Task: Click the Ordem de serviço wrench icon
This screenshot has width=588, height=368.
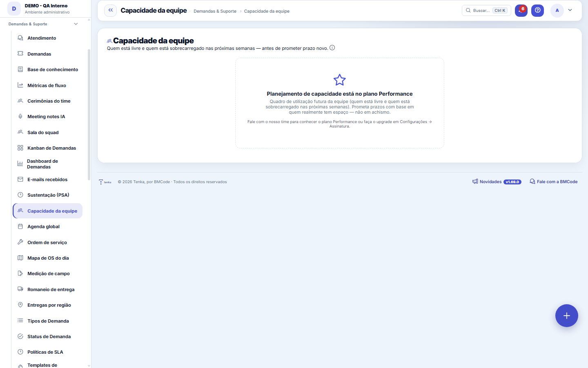Action: coord(20,242)
